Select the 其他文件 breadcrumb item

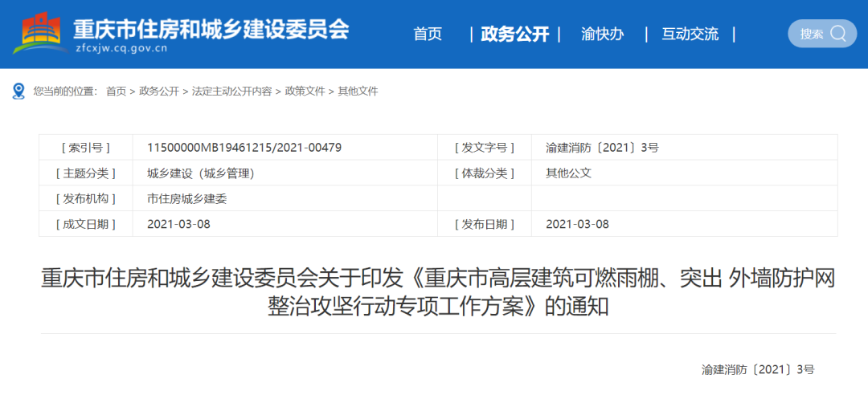click(358, 92)
